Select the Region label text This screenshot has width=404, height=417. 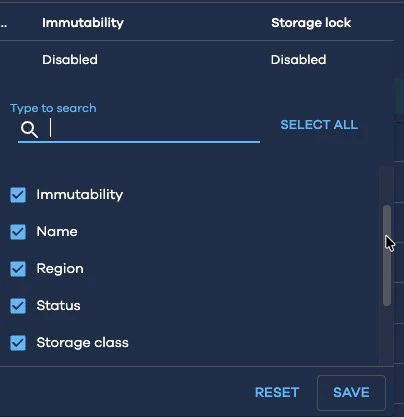[x=60, y=269]
